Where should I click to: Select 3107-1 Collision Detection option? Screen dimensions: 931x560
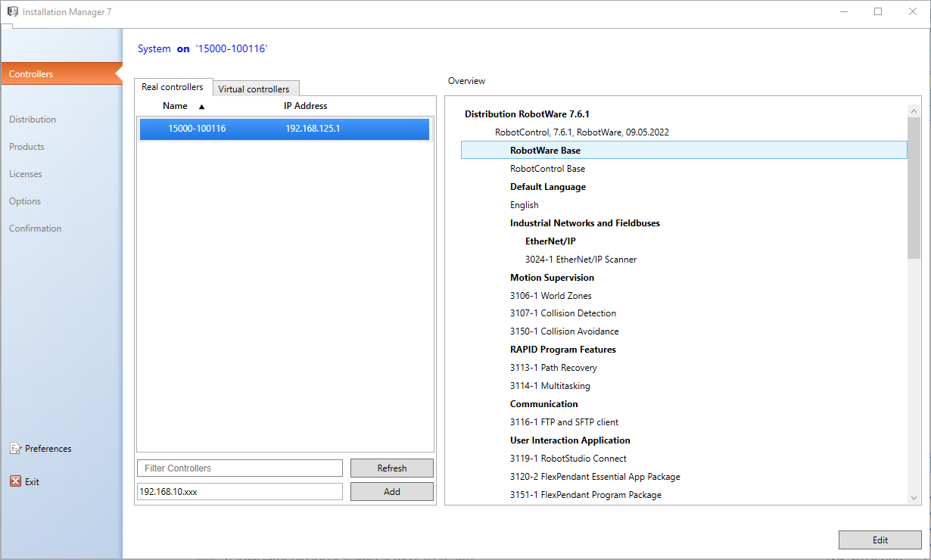point(563,313)
